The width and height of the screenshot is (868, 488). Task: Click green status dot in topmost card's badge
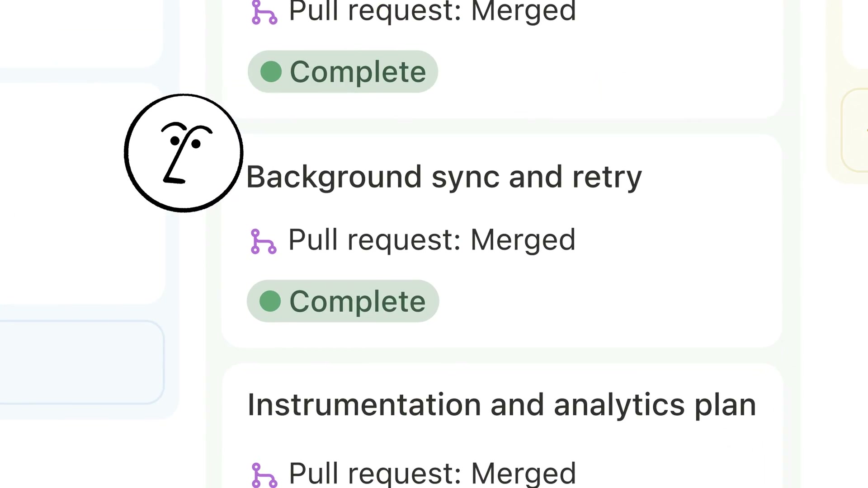coord(271,72)
